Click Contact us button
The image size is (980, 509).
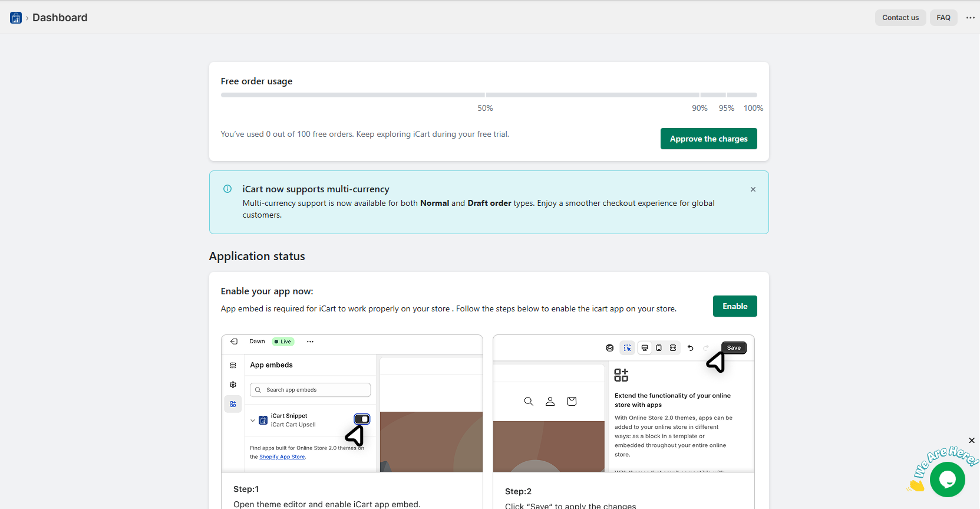click(900, 18)
